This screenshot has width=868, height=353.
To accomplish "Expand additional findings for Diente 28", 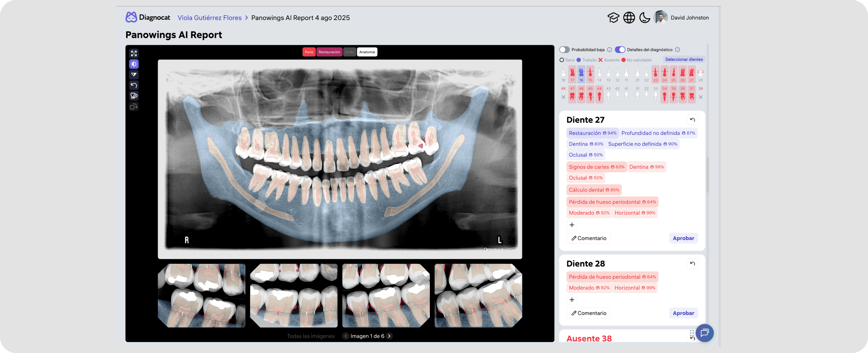I will point(572,300).
